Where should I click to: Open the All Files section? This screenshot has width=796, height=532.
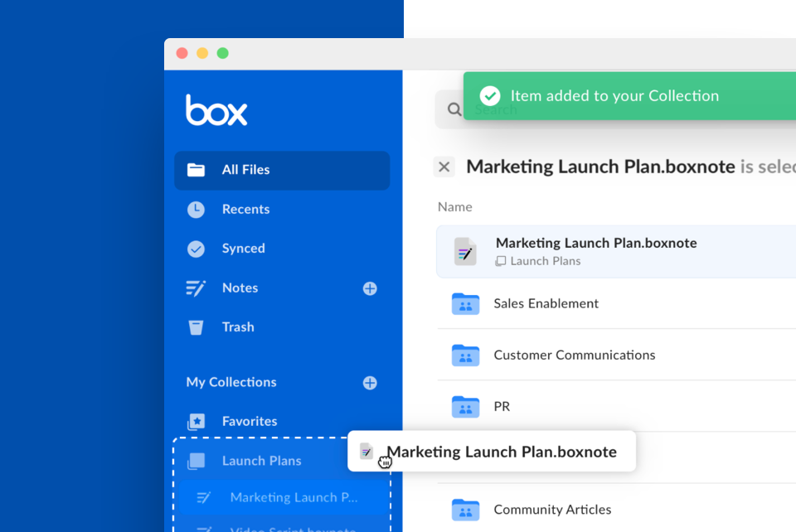[245, 170]
